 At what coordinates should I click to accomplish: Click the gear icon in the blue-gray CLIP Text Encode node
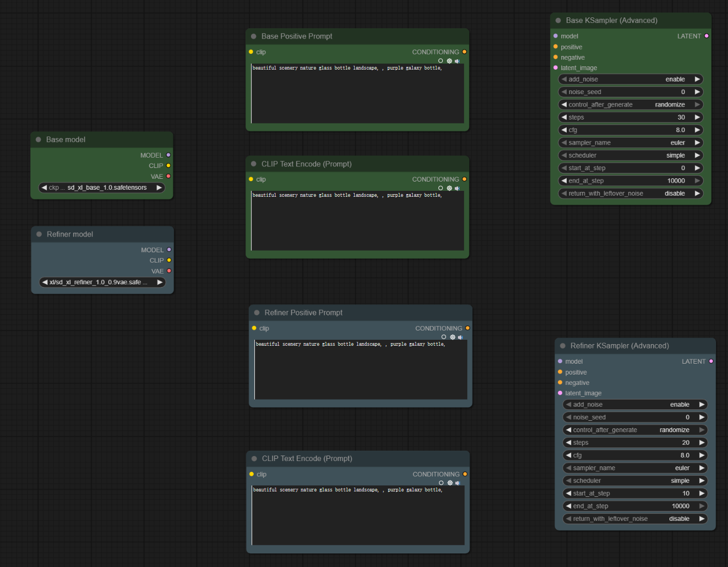coord(450,483)
